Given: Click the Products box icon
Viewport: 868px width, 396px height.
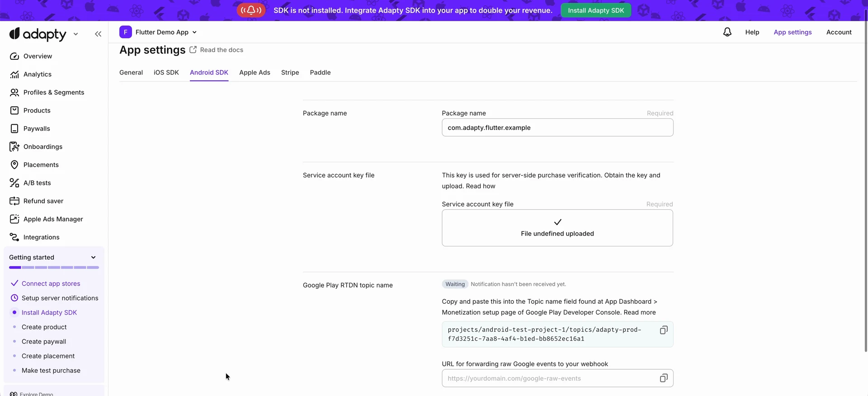Looking at the screenshot, I should [14, 110].
